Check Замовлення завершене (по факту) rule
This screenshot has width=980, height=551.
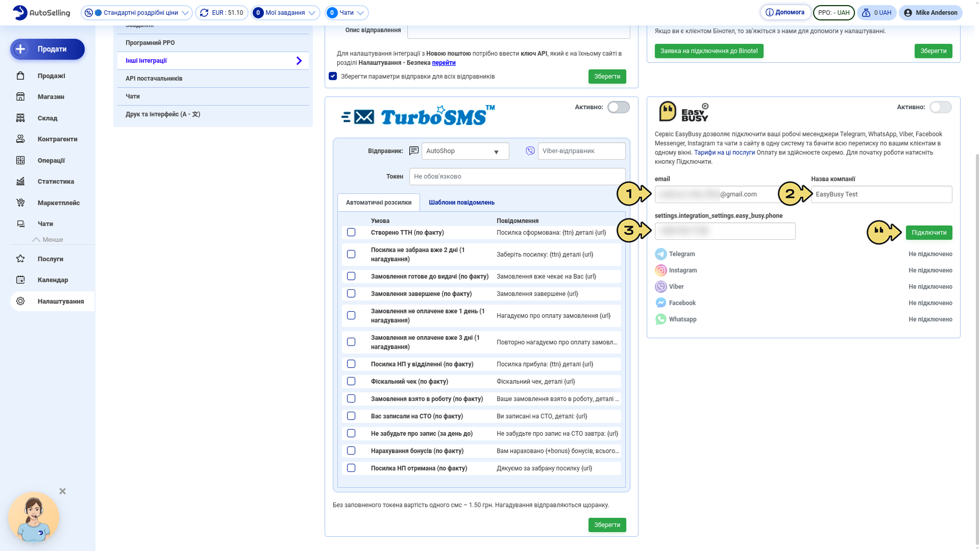[351, 294]
